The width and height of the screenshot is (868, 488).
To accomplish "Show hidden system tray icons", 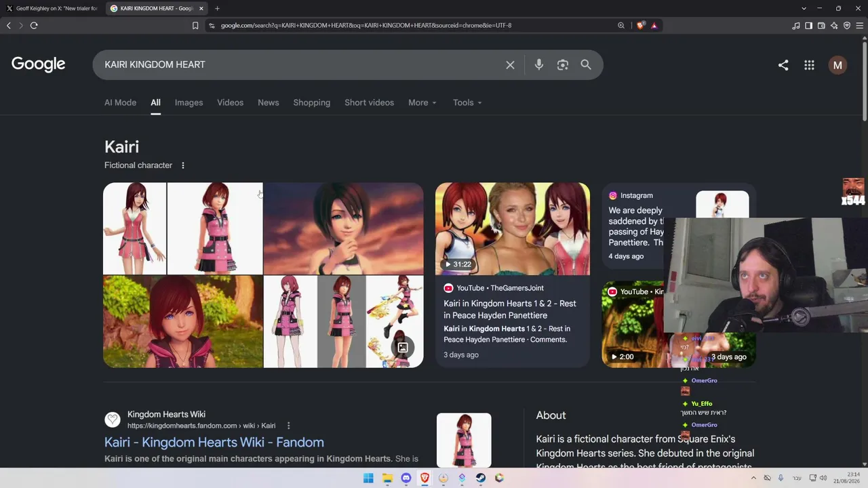I will [753, 478].
